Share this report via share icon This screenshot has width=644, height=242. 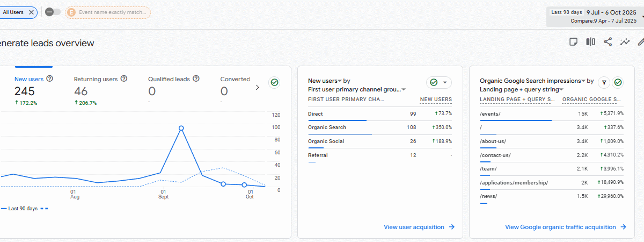608,42
